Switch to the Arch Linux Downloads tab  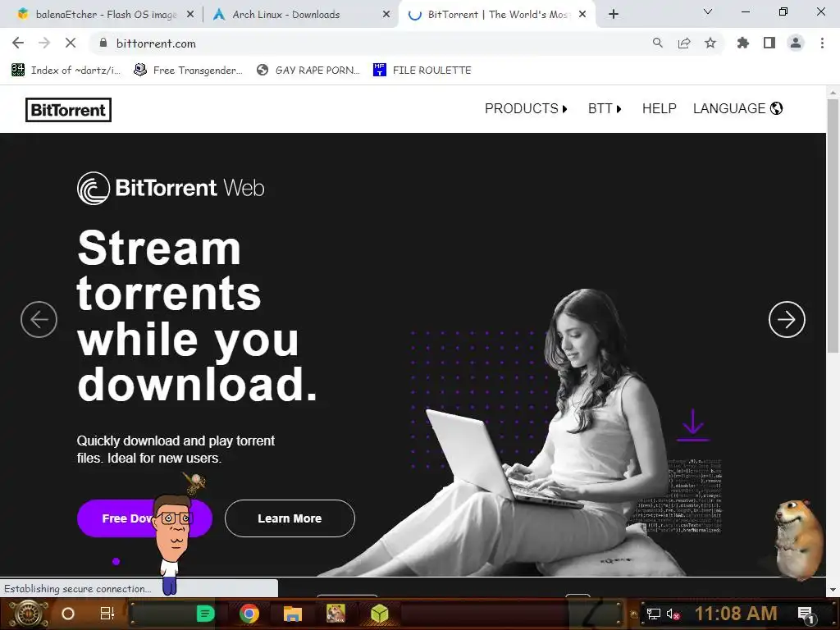[x=300, y=15]
